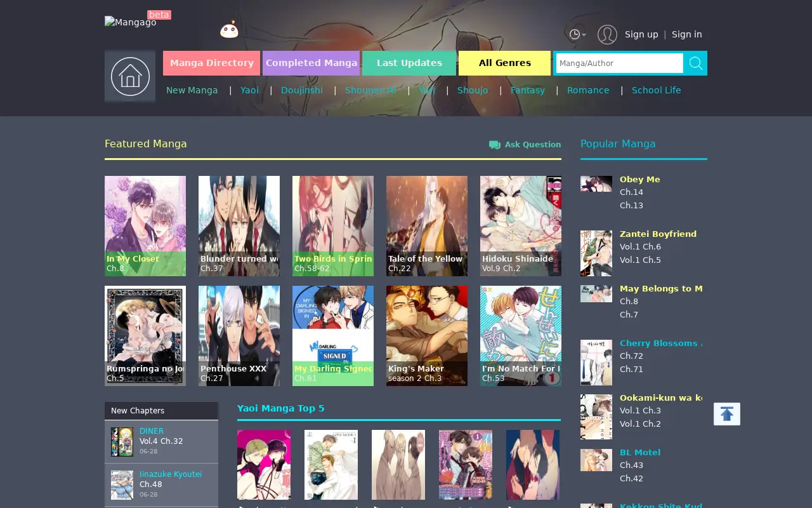
Task: Open the All Genres tab
Action: click(505, 63)
